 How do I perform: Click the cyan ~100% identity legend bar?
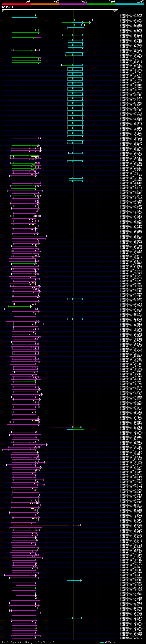pyautogui.click(x=130, y=4)
